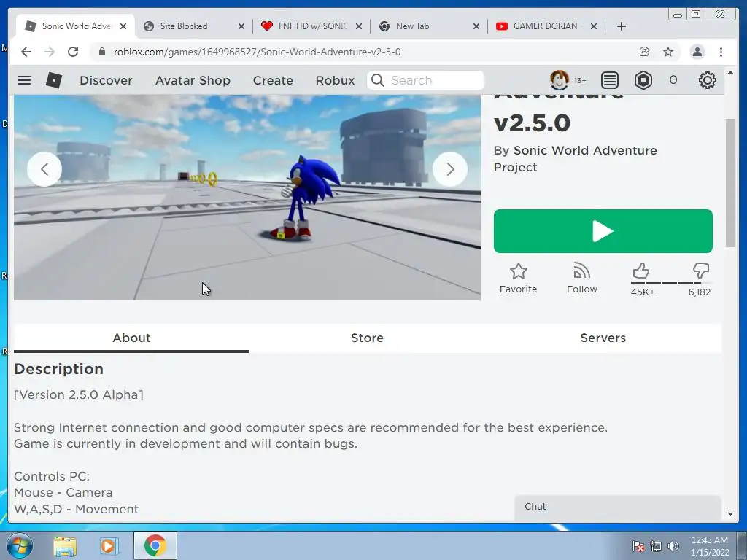Image resolution: width=747 pixels, height=560 pixels.
Task: Dislike the game with thumbs down
Action: click(x=701, y=271)
